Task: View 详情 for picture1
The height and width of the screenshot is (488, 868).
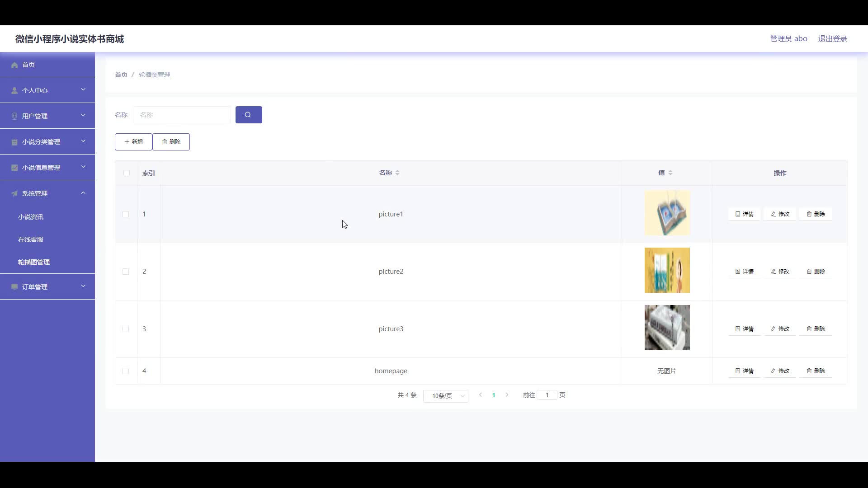Action: [x=744, y=214]
